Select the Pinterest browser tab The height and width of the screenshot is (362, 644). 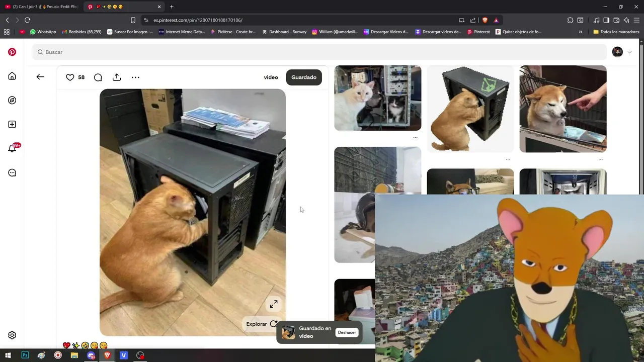tap(124, 7)
